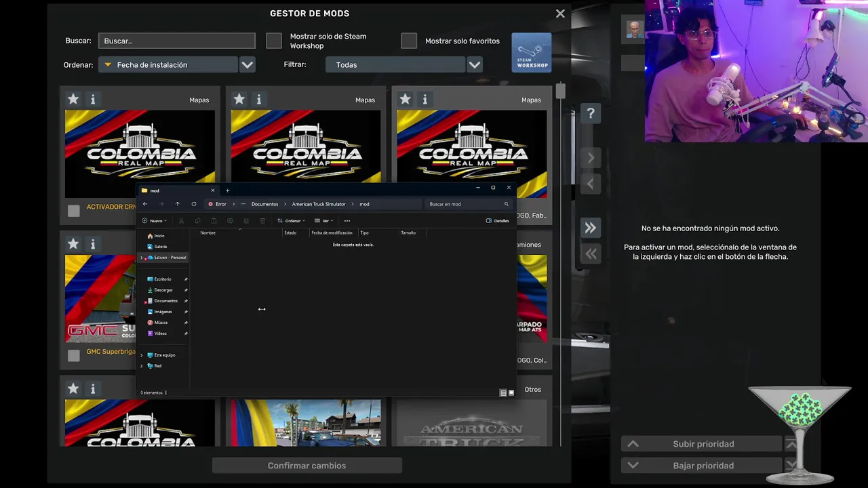Open Descargas in Explorer sidebar
The image size is (868, 488).
pyautogui.click(x=163, y=290)
